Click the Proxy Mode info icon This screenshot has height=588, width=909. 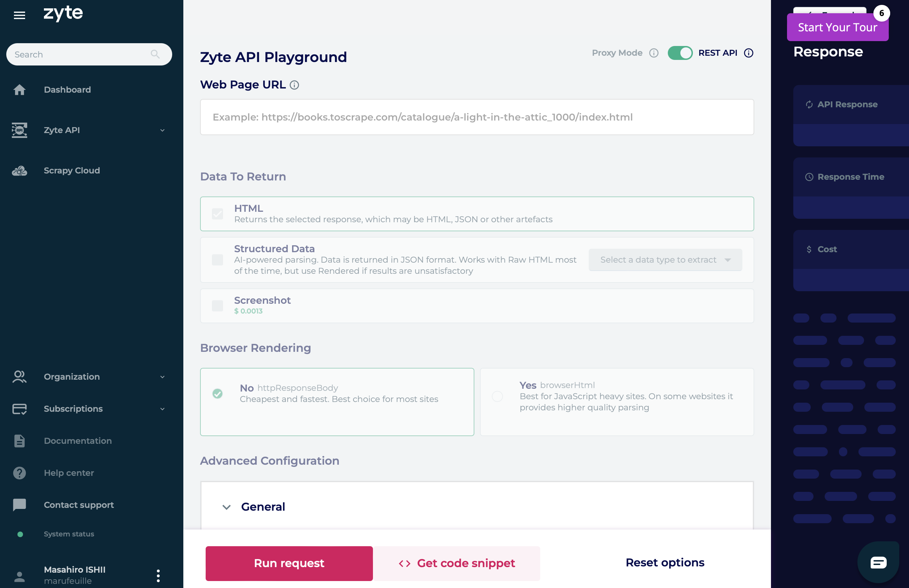pyautogui.click(x=654, y=53)
